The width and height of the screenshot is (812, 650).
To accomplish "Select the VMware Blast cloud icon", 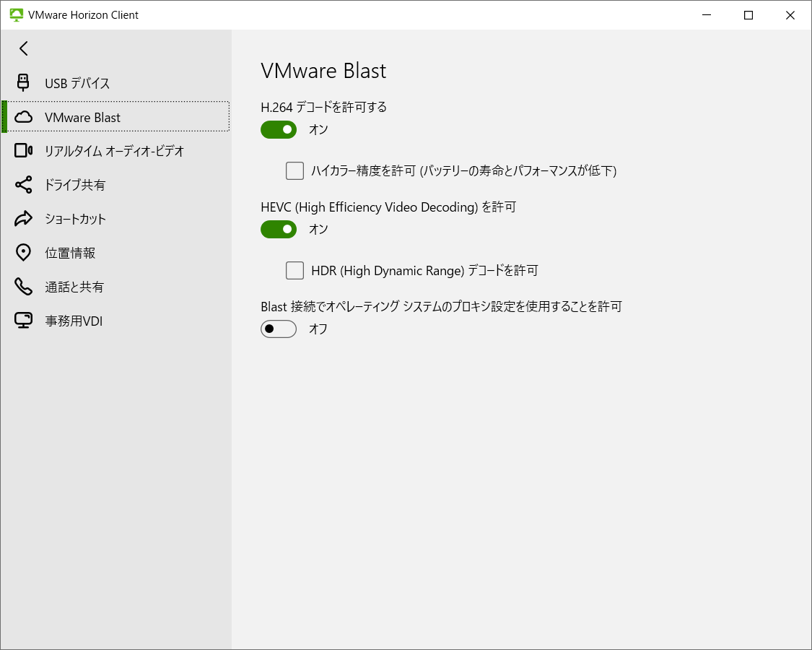I will click(22, 116).
